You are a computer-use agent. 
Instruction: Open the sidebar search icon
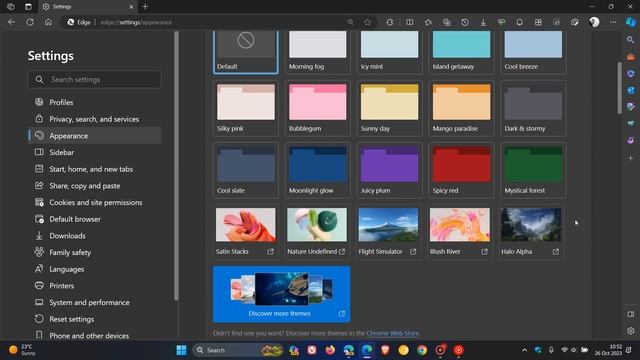click(x=631, y=40)
